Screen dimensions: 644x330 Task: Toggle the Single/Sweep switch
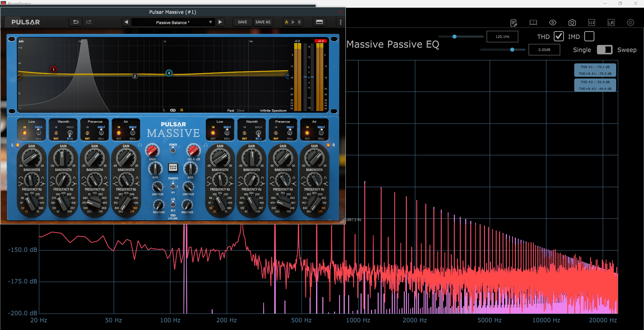[604, 50]
